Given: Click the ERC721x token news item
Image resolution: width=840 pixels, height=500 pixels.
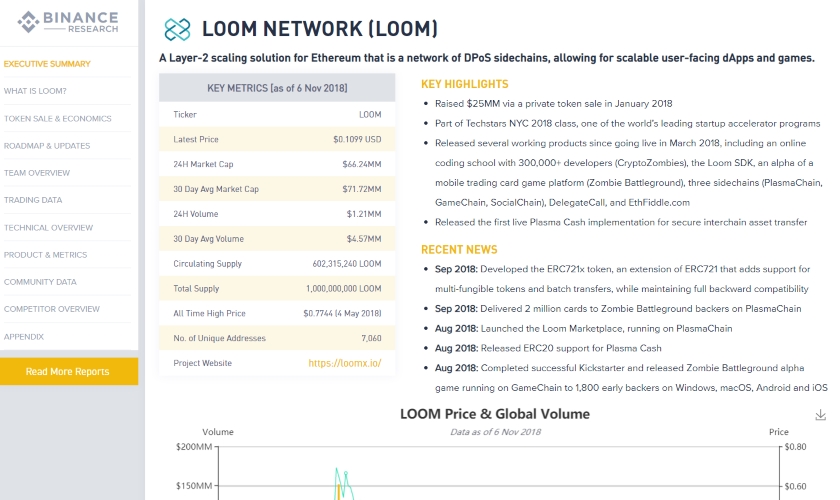Looking at the screenshot, I should [x=622, y=279].
